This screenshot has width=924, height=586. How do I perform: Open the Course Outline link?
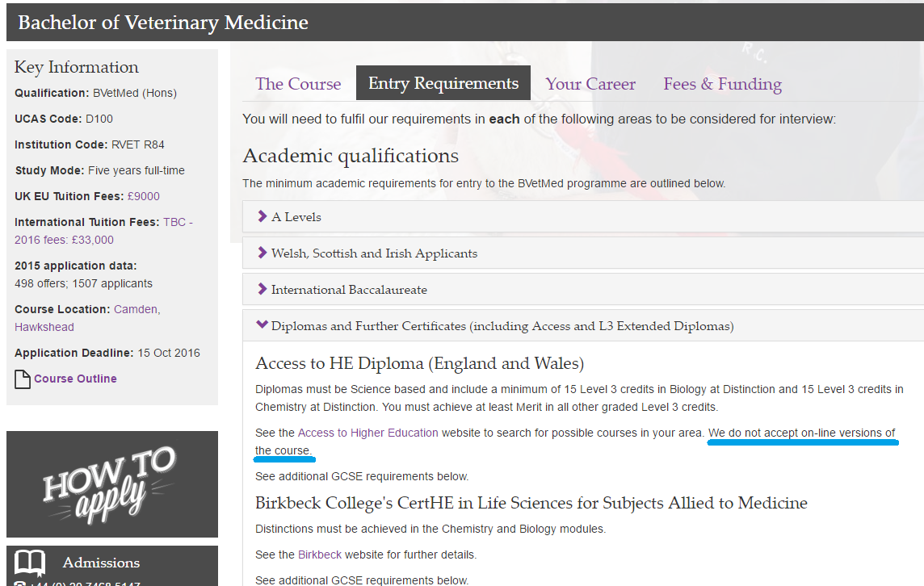point(75,379)
